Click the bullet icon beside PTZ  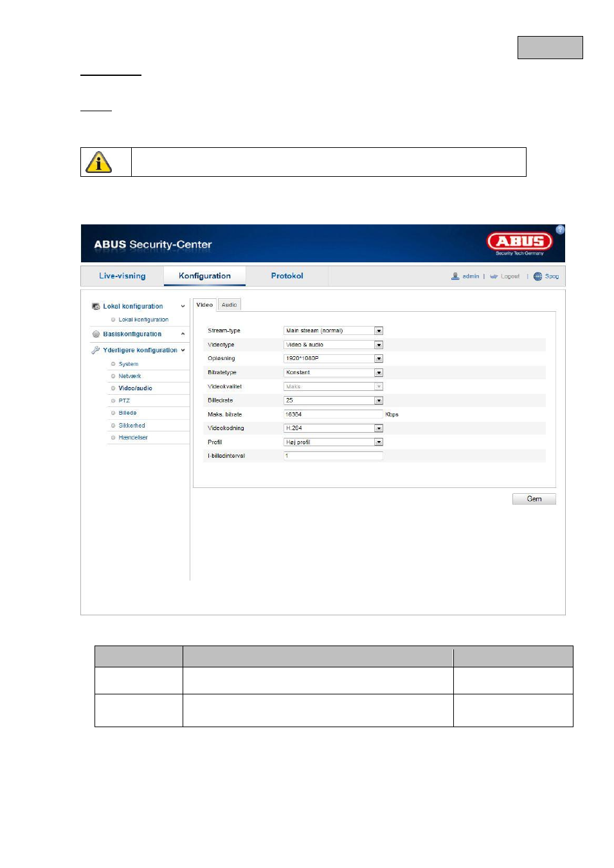coord(113,401)
